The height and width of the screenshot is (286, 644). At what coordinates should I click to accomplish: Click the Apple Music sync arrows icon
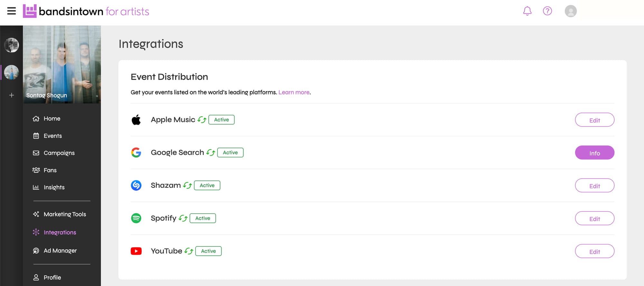tap(202, 120)
